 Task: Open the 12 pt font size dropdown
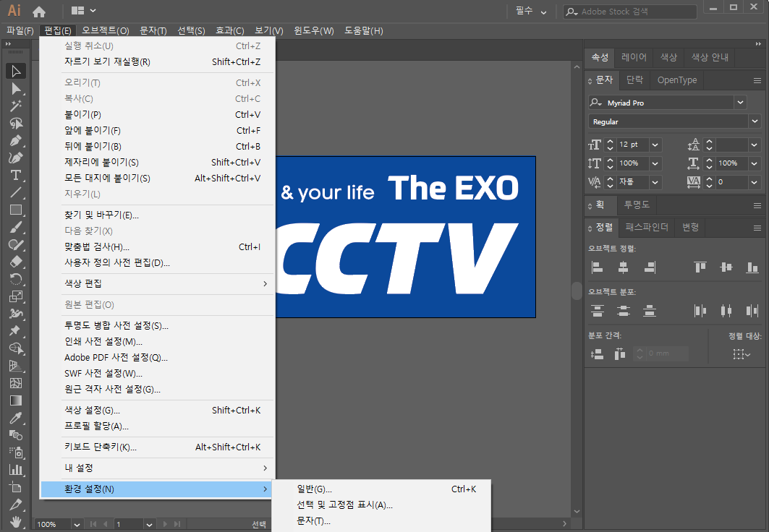click(x=655, y=145)
